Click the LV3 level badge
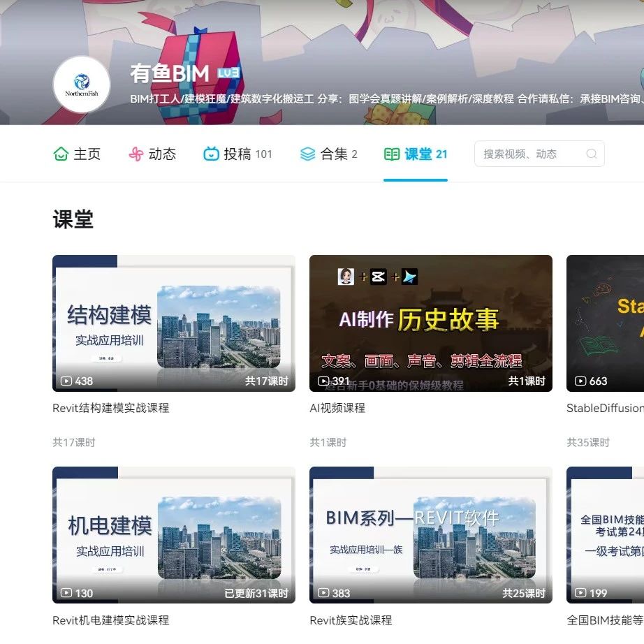 click(228, 73)
